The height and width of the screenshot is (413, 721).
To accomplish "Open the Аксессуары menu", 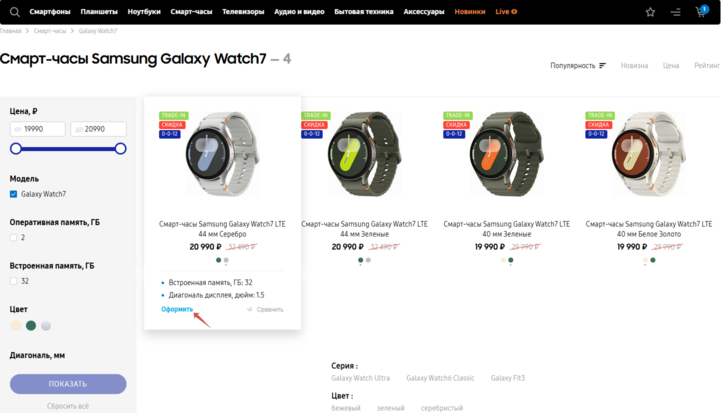I will [x=424, y=12].
